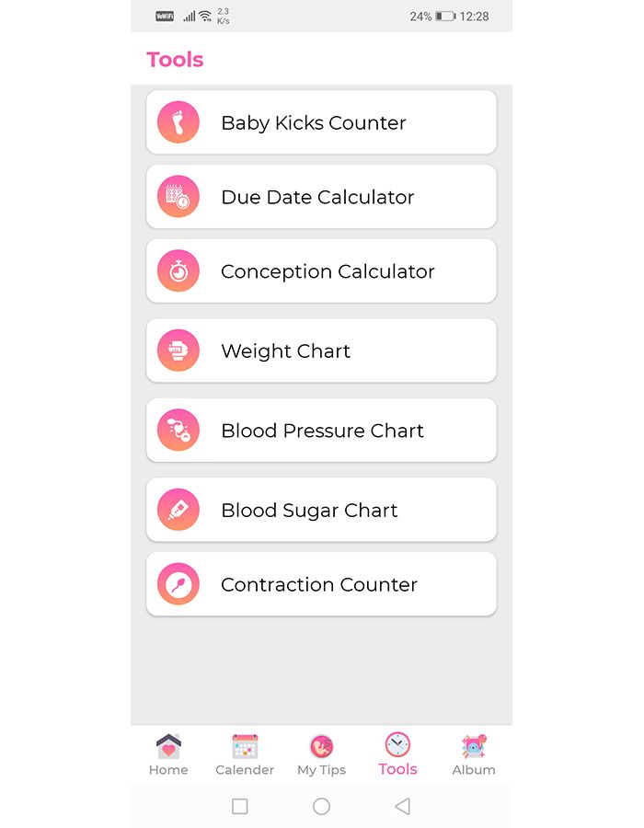Tap the Contraction Counter round icon

[178, 584]
